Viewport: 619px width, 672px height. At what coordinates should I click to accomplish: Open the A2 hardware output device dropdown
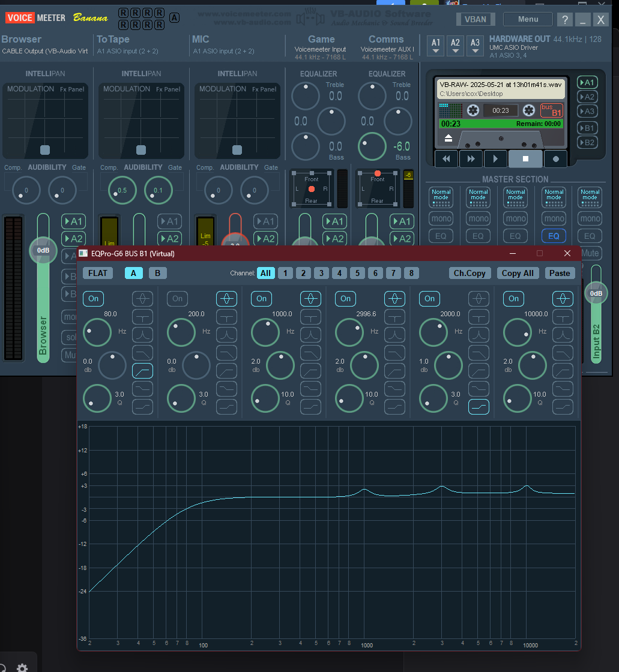(x=455, y=46)
